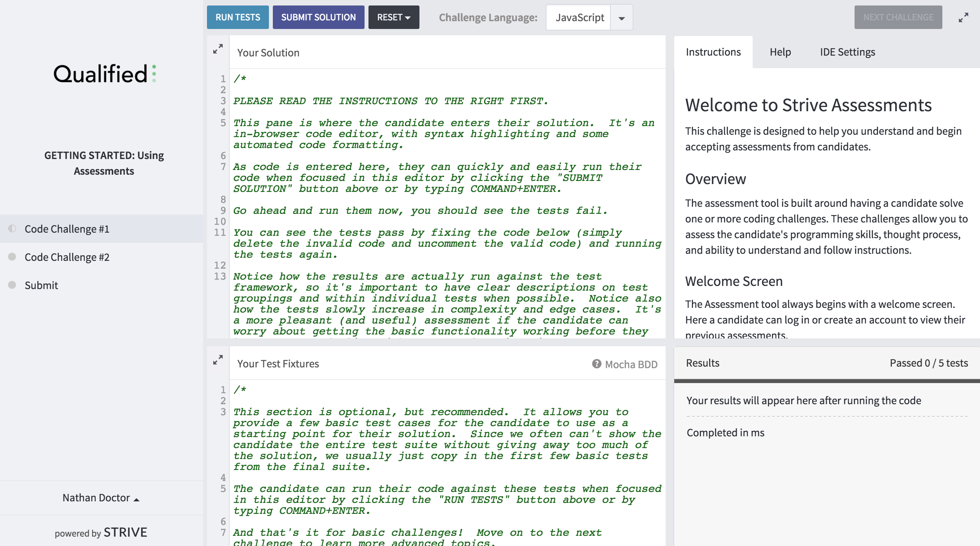The height and width of the screenshot is (546, 980).
Task: Click the NEXT CHALLENGE button
Action: coord(898,17)
